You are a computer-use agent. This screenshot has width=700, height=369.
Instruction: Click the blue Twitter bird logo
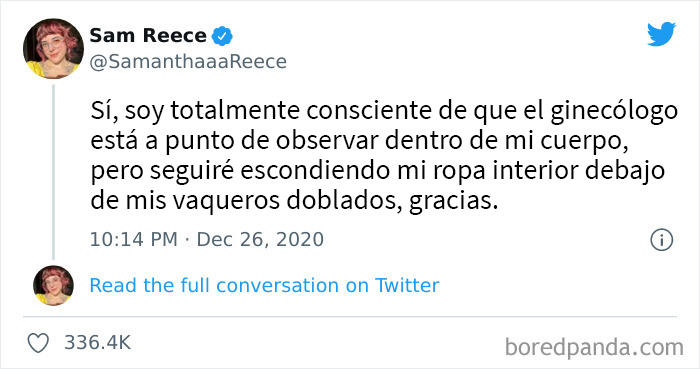[x=661, y=34]
